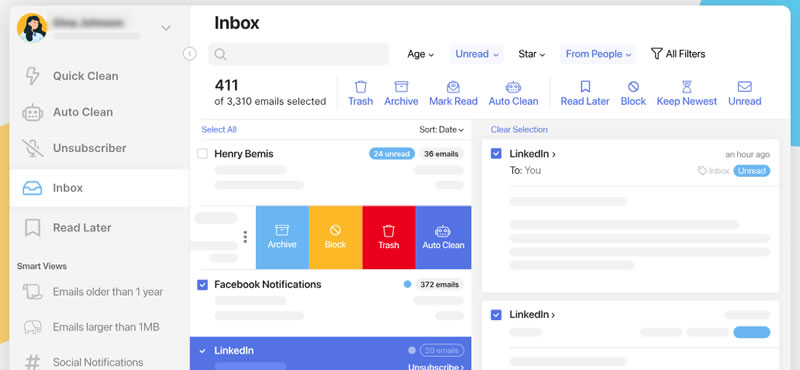Image resolution: width=800 pixels, height=370 pixels.
Task: Click the blue Archive swipe action
Action: point(282,237)
